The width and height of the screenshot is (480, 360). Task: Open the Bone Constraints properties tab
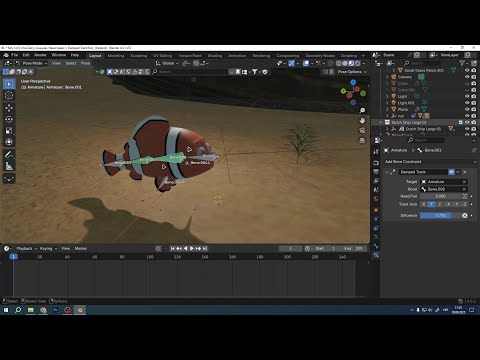point(376,255)
